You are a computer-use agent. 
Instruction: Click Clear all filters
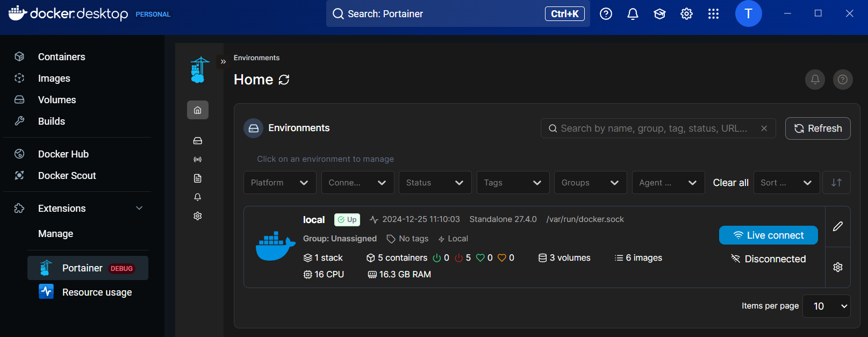(730, 183)
